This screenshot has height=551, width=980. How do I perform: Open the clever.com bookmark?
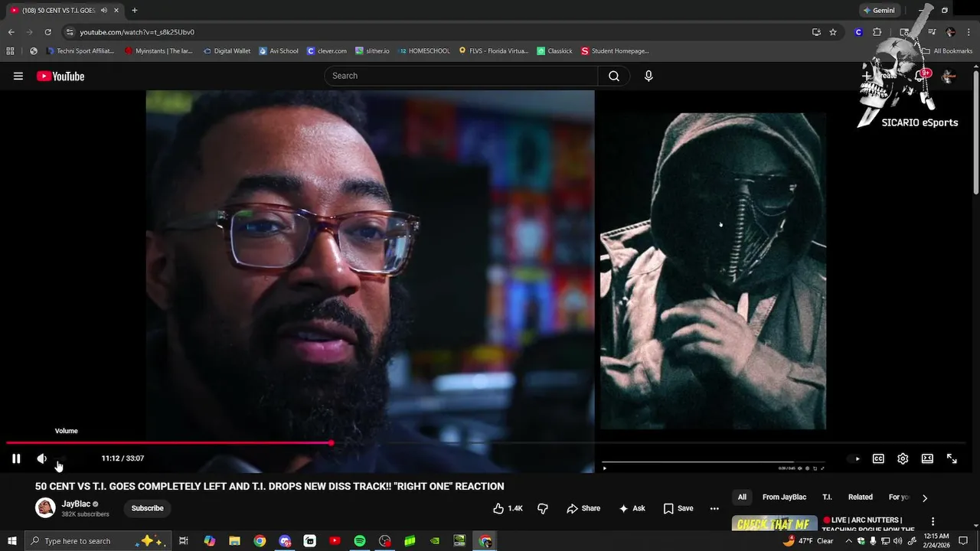click(327, 51)
